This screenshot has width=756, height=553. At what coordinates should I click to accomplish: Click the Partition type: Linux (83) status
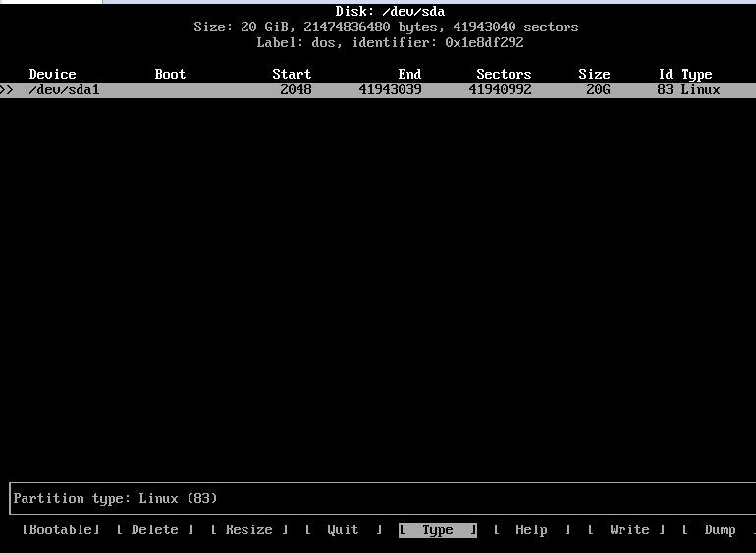click(115, 498)
